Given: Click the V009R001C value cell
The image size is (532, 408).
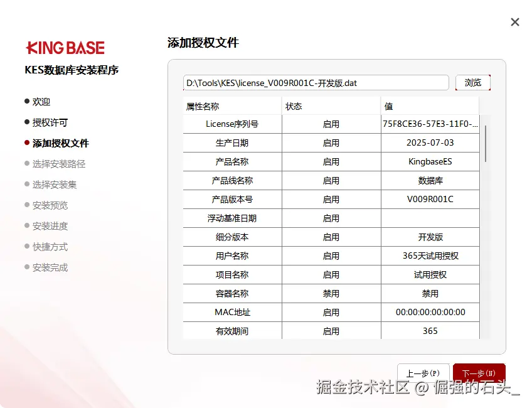Looking at the screenshot, I should (x=430, y=199).
